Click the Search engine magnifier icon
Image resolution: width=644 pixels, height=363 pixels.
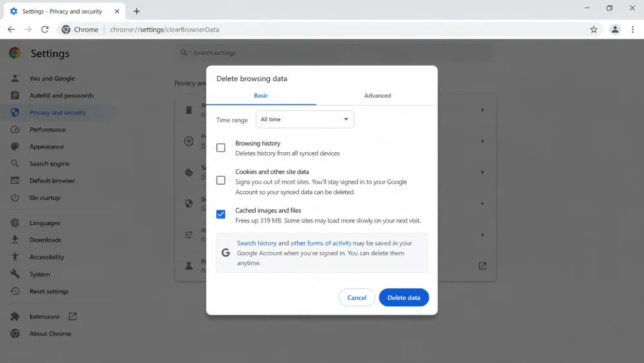coord(15,164)
